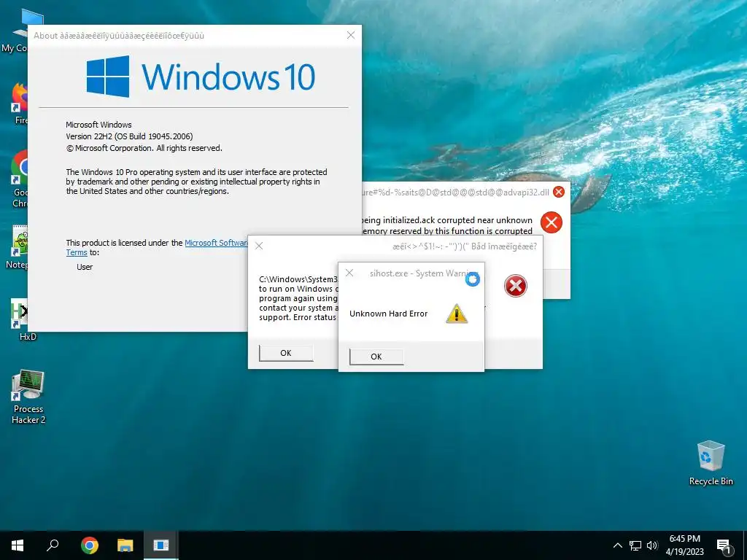Select the HxD desktop shortcut
Image resolution: width=747 pixels, height=560 pixels.
click(x=20, y=319)
